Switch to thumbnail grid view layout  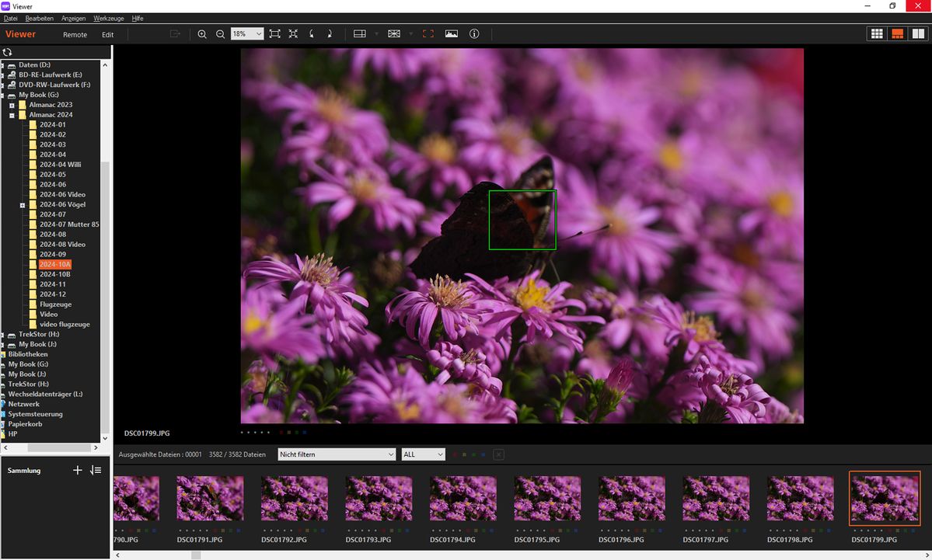coord(877,34)
